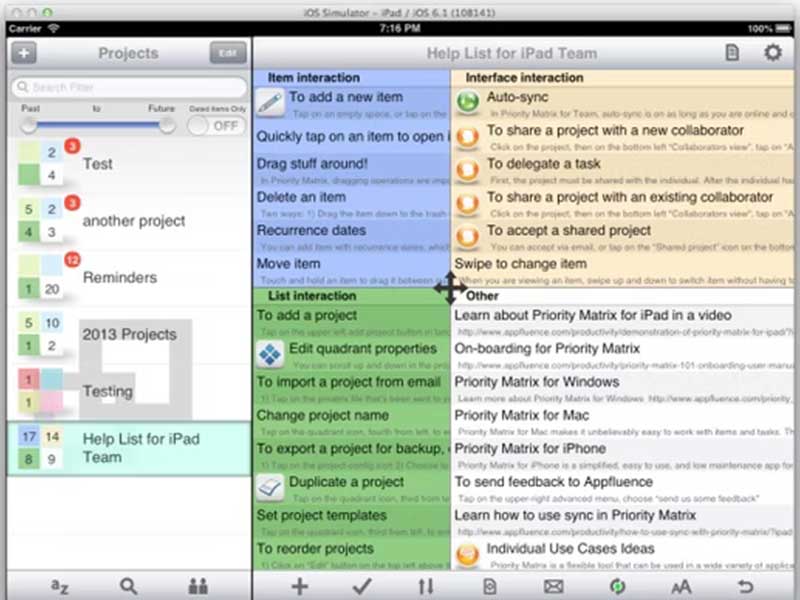Open Learn how to use sync link
Image resolution: width=800 pixels, height=600 pixels.
(x=622, y=521)
